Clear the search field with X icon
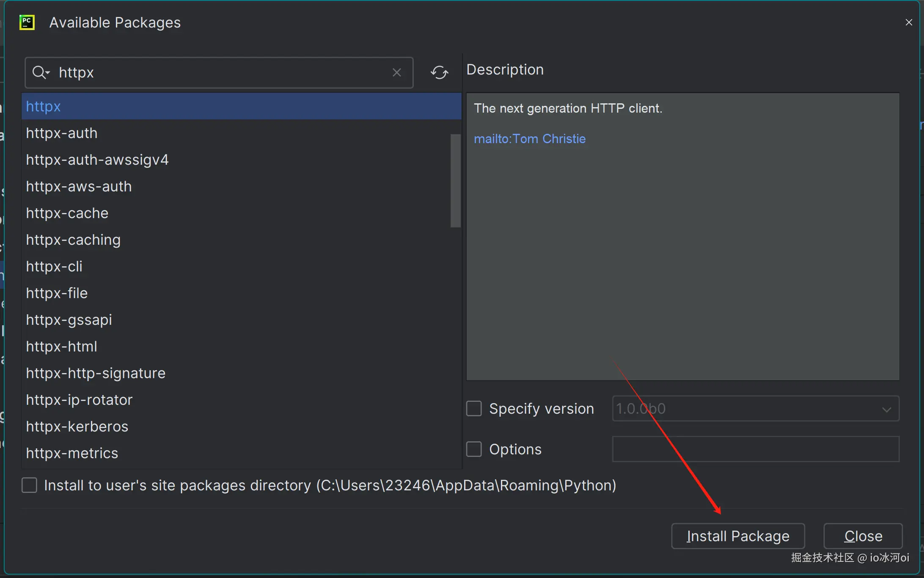Screen dimensions: 924x578 pos(396,72)
